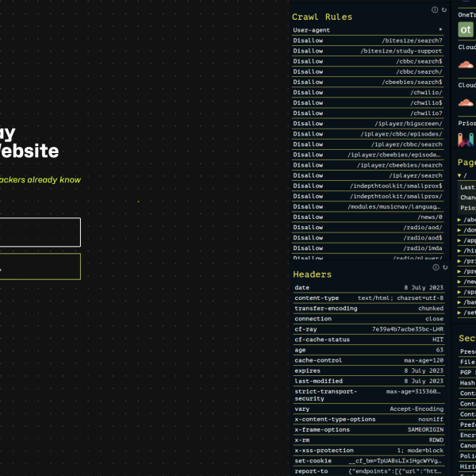Select the '/chwilio/' disallow row
Image resolution: width=476 pixels, height=476 pixels.
click(367, 92)
